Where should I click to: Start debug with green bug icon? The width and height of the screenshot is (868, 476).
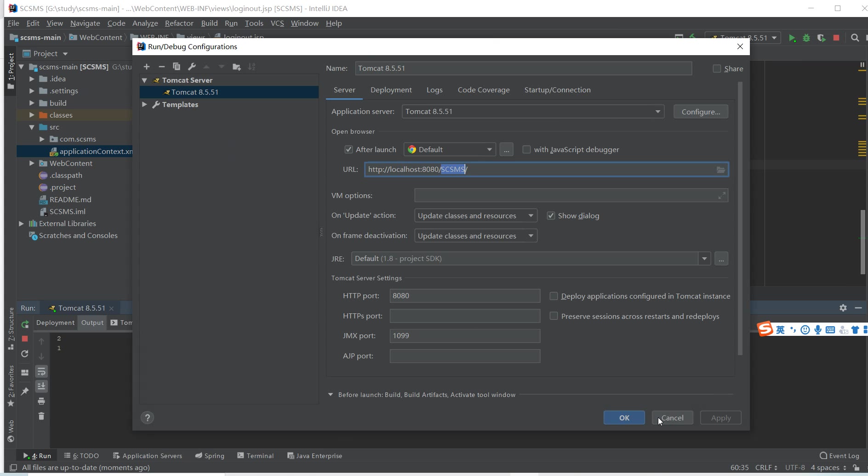[806, 38]
